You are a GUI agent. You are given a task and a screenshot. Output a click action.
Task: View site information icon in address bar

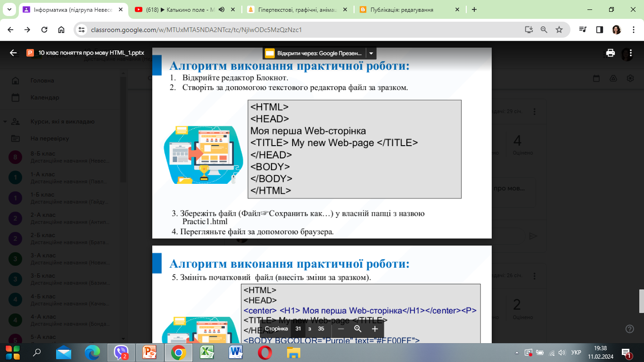tap(82, 30)
